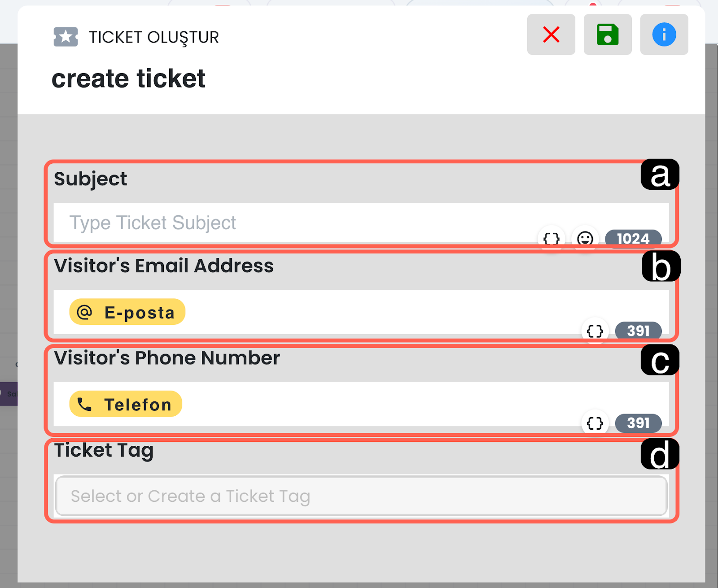Click curly braces icon in Phone field
The width and height of the screenshot is (718, 588).
(595, 423)
